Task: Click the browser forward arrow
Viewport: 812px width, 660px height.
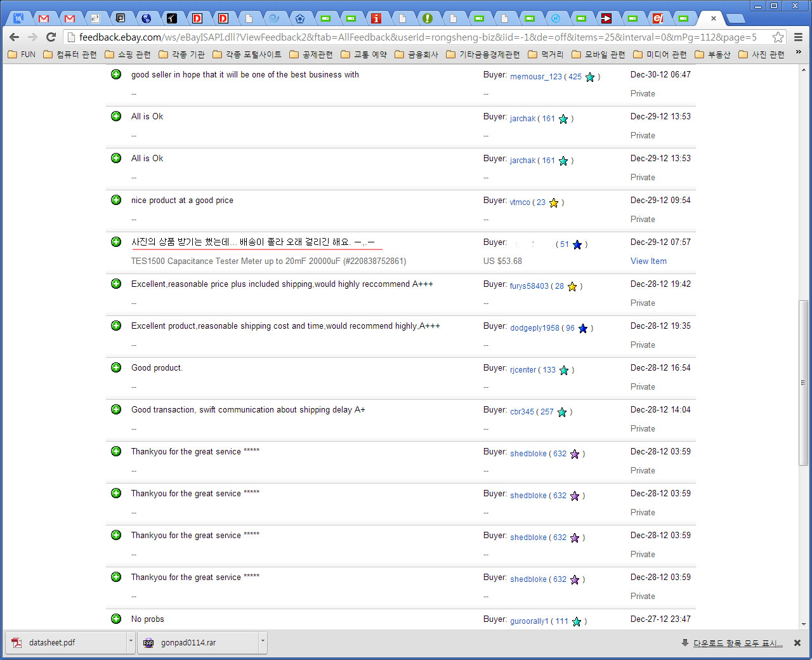Action: (32, 37)
